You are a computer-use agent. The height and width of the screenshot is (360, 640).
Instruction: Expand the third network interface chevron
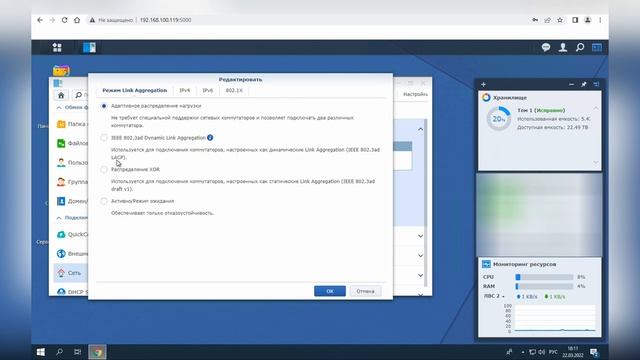tap(420, 256)
